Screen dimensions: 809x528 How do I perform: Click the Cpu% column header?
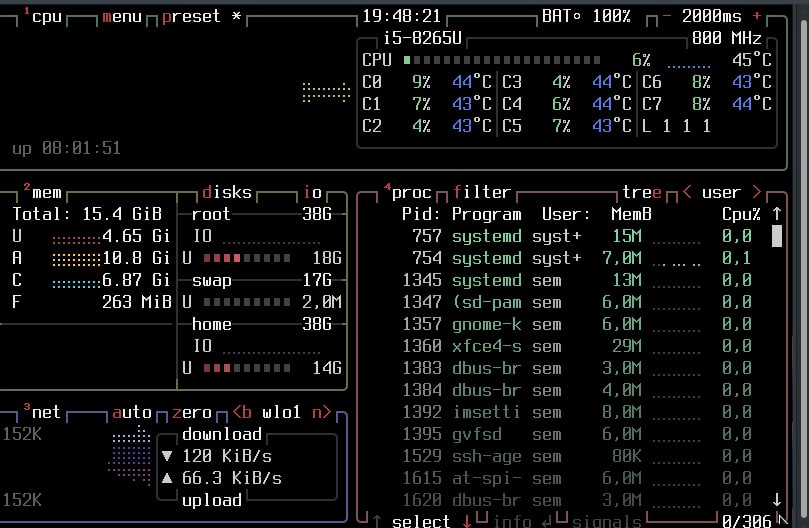(741, 214)
